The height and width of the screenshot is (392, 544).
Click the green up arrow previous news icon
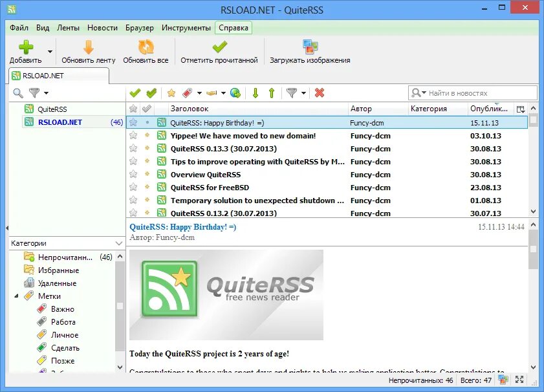coord(272,93)
